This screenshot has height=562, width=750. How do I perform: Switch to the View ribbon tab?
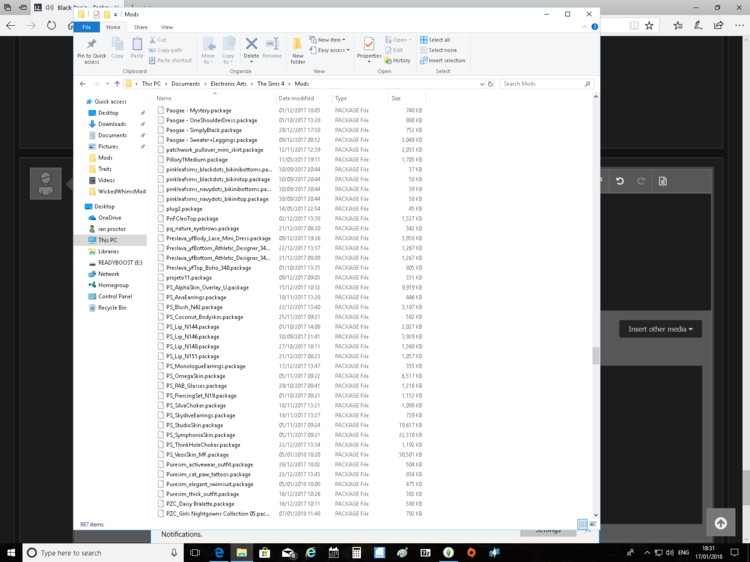click(x=167, y=27)
